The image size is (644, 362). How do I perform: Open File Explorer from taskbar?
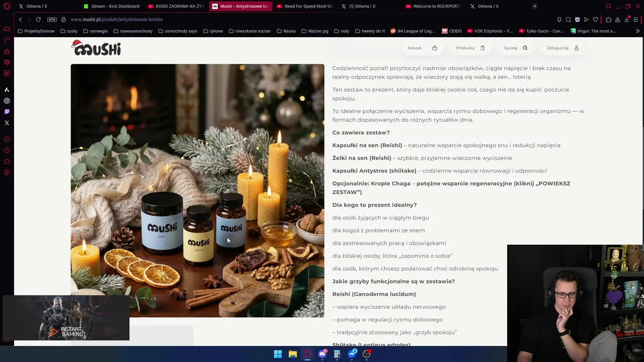[x=292, y=354]
